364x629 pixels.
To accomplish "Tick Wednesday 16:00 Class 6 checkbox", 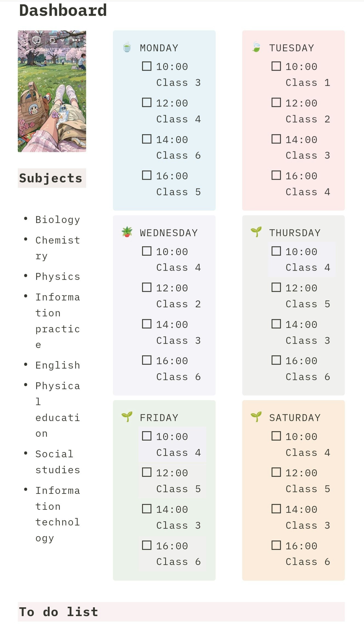I will pyautogui.click(x=147, y=360).
